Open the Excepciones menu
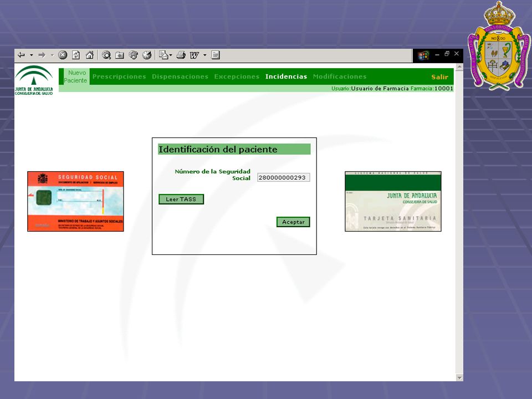Image resolution: width=532 pixels, height=399 pixels. click(x=237, y=76)
